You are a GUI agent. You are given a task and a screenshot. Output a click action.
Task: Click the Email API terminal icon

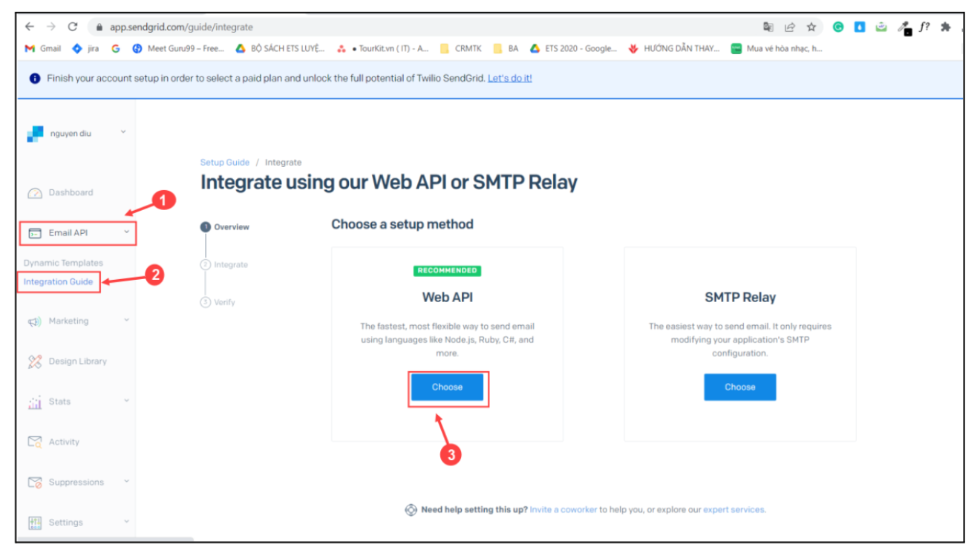(35, 233)
